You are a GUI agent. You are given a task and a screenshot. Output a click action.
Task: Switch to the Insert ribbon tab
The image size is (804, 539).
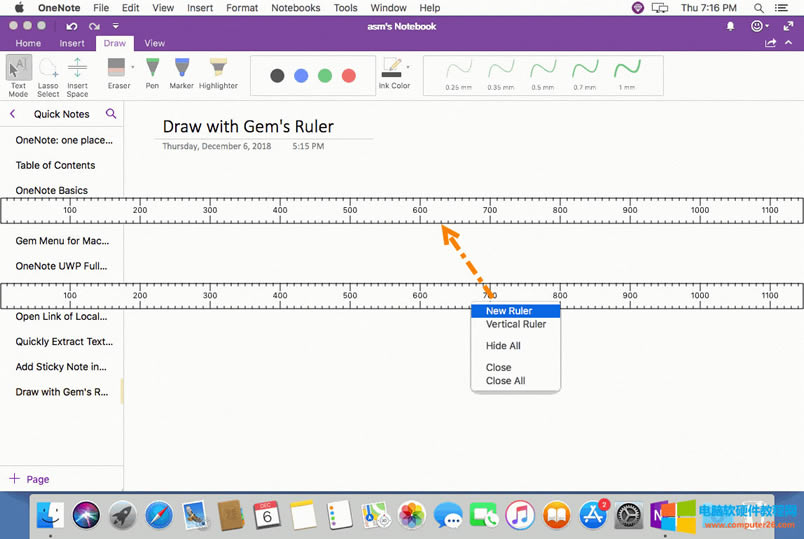click(72, 43)
